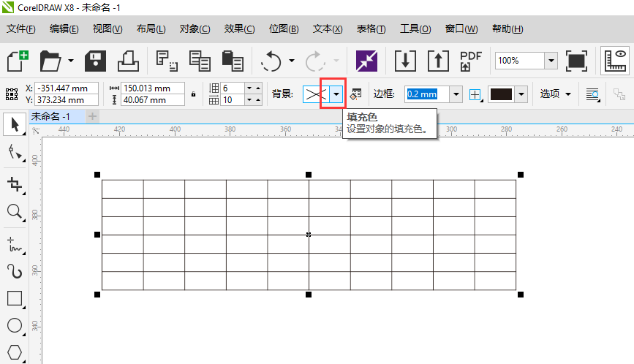Click the Paste clipboard icon

pyautogui.click(x=233, y=61)
